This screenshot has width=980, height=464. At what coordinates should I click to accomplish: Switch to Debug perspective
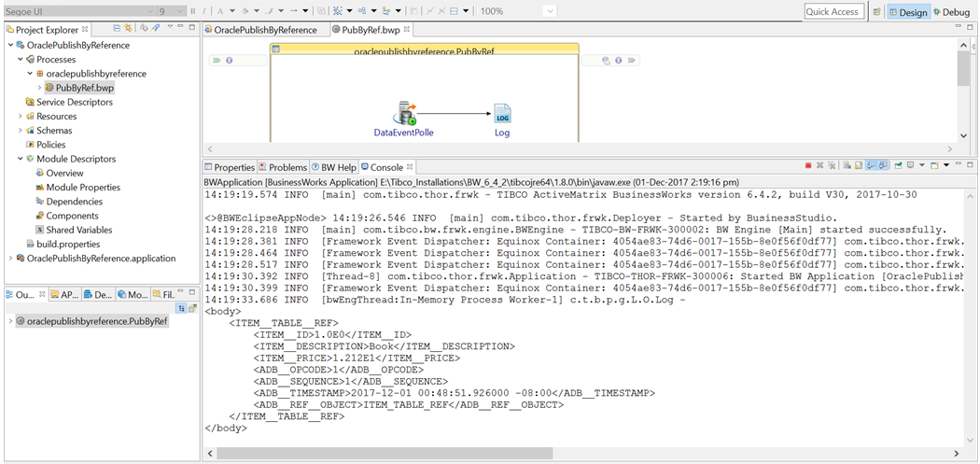point(952,12)
